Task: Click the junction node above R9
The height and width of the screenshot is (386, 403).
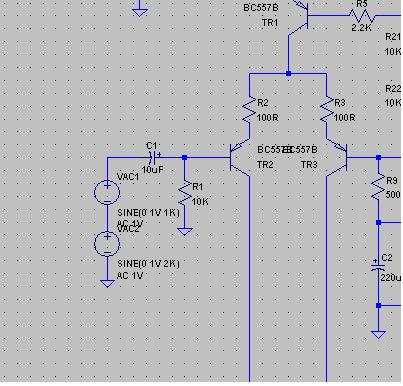Action: tap(378, 157)
